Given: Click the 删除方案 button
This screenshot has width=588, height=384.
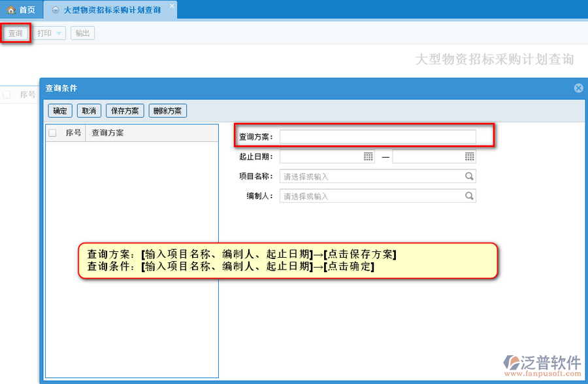Looking at the screenshot, I should click(168, 111).
